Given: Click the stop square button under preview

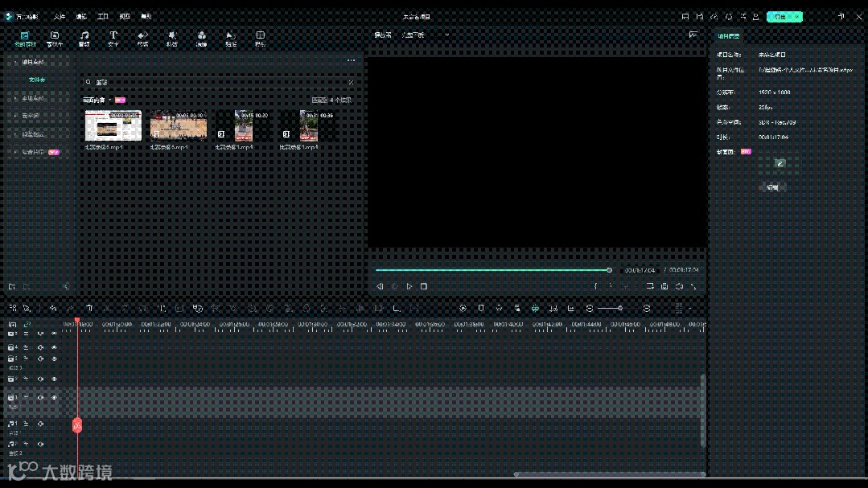Looking at the screenshot, I should [423, 286].
